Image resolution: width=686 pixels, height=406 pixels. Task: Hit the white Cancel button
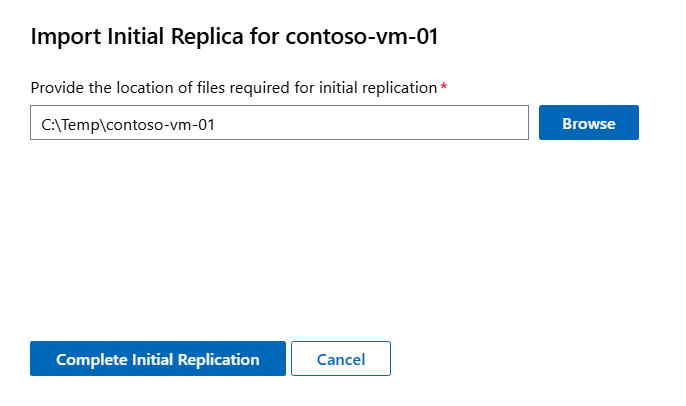tap(340, 359)
